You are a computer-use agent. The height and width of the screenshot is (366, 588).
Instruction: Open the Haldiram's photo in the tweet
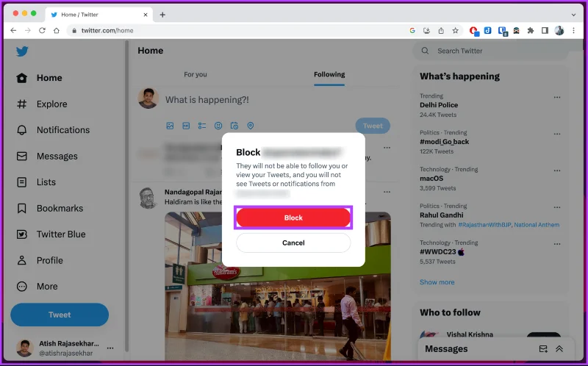click(x=278, y=287)
